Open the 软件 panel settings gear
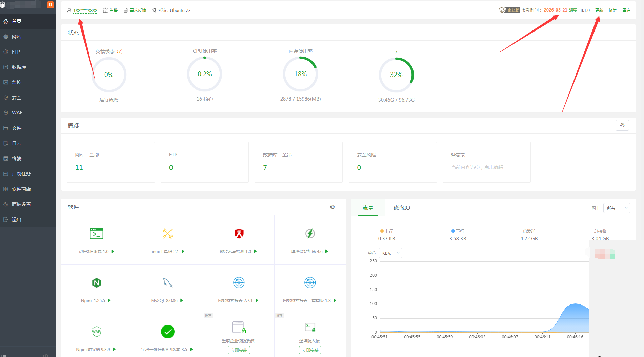Viewport: 644px width, 357px height. (332, 207)
